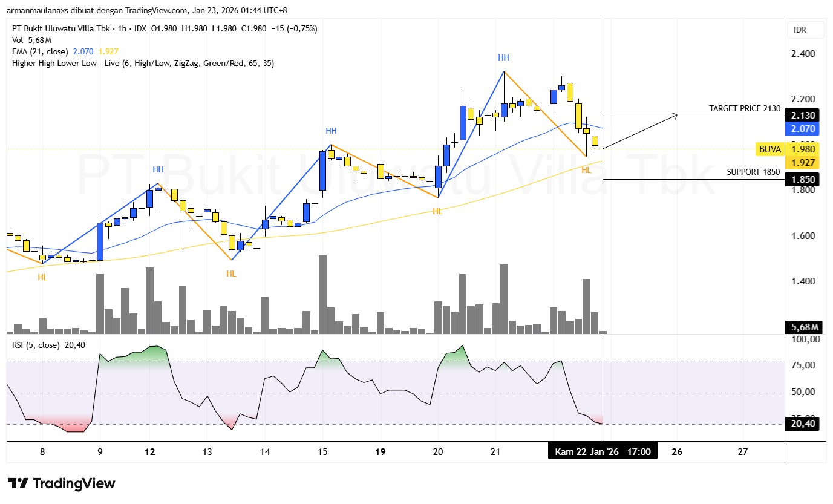Viewport: 833px width, 504px height.
Task: Click the −15 (−0,75%) change value
Action: point(295,28)
